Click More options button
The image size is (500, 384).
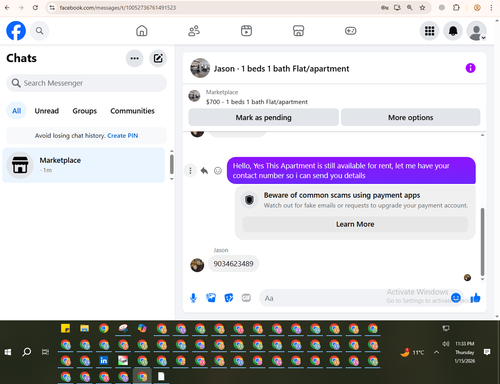click(x=410, y=117)
